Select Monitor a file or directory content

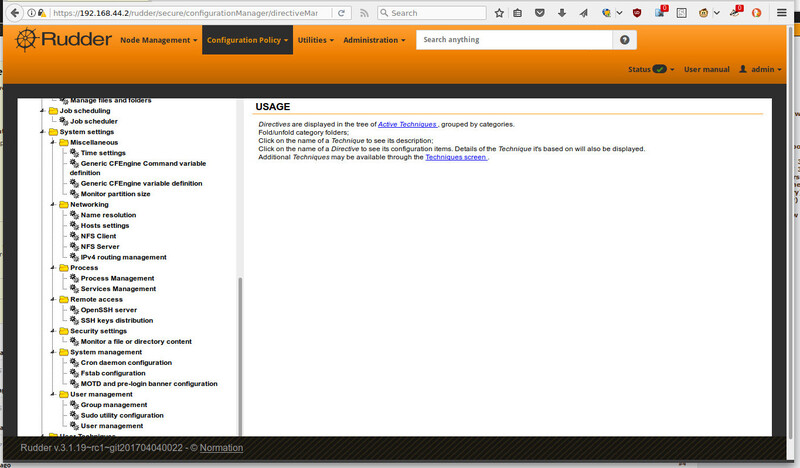[136, 341]
